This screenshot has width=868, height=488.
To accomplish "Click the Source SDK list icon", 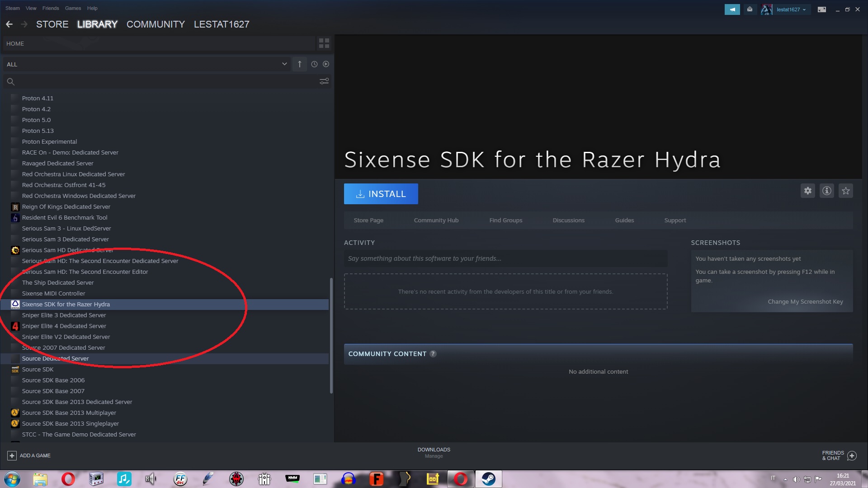I will [x=15, y=370].
